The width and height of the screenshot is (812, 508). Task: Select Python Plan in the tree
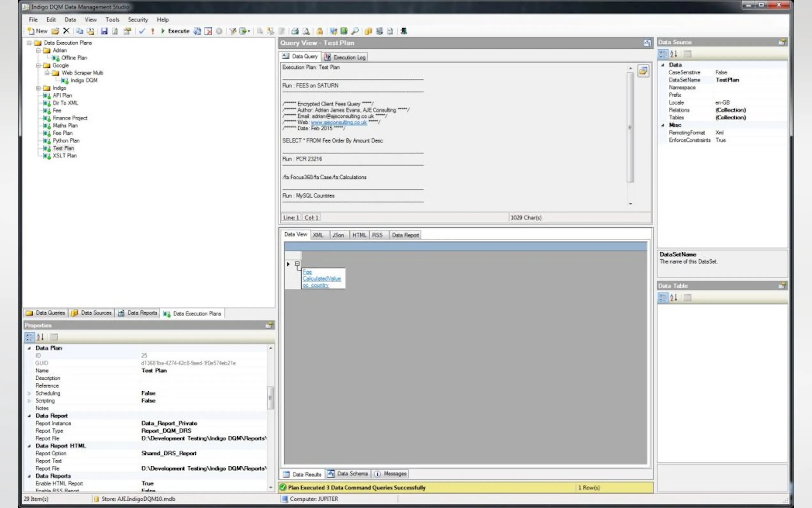[x=66, y=140]
